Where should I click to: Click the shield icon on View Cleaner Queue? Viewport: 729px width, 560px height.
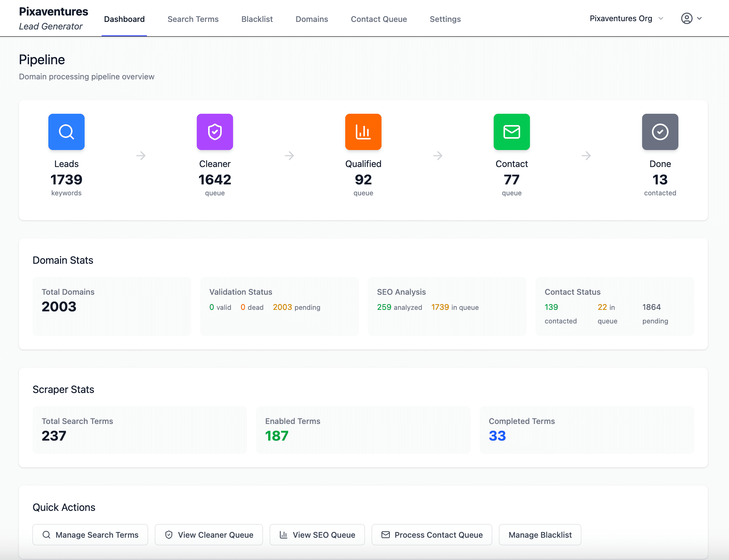coord(168,535)
